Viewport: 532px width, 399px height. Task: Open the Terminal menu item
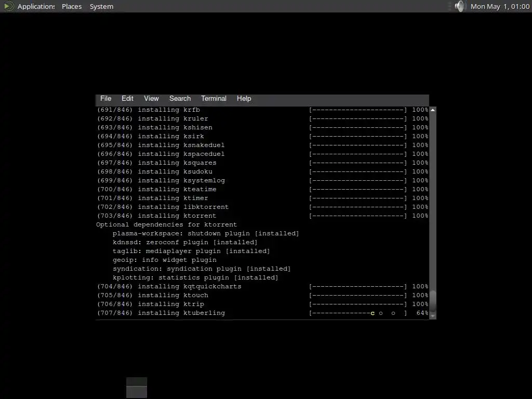214,98
